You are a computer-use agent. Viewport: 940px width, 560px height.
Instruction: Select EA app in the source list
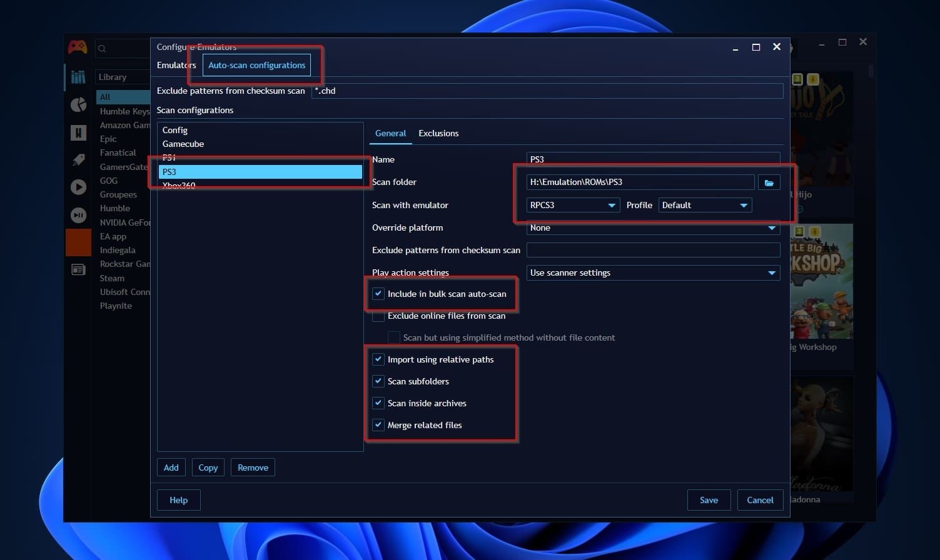tap(113, 236)
